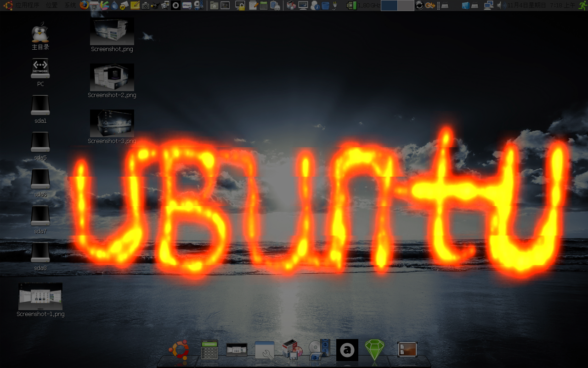
Task: Open the desktop window switcher in dock
Action: [407, 350]
